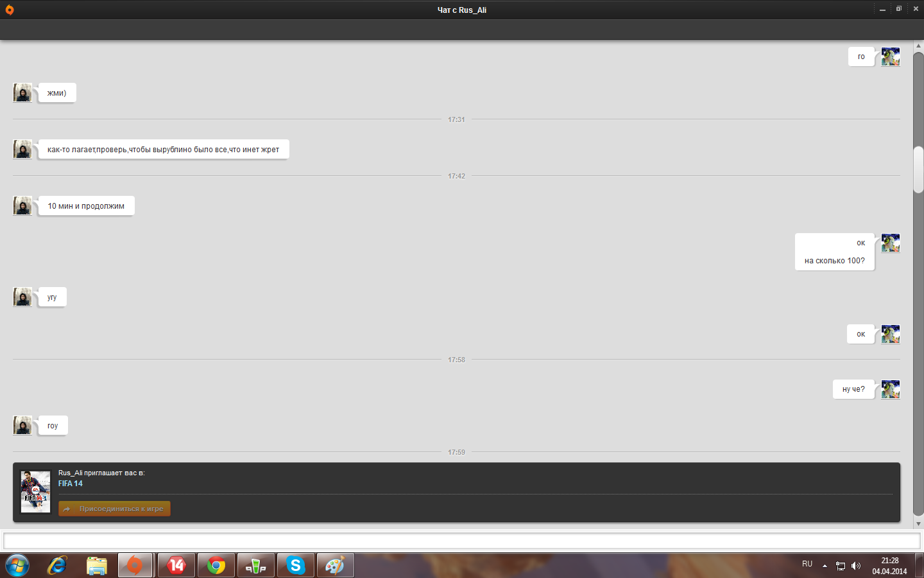Viewport: 924px width, 578px height.
Task: Switch to FIFA 14 taskbar icon
Action: click(176, 566)
